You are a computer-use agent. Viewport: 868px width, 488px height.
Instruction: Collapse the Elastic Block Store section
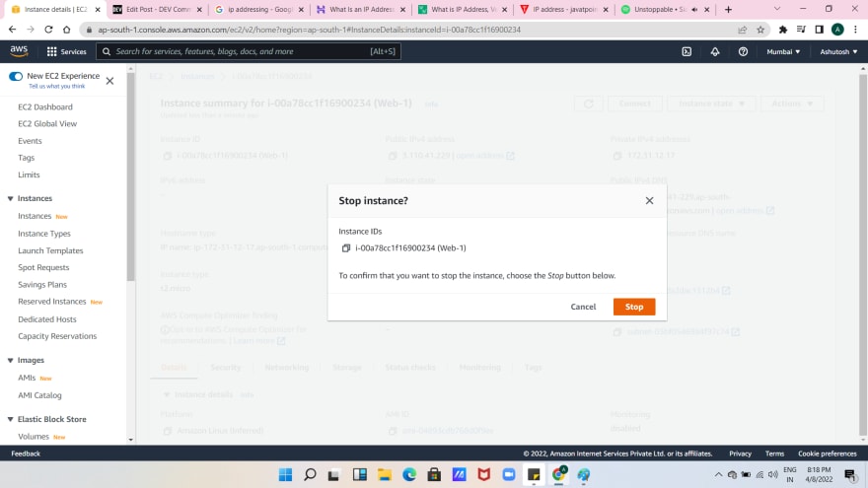point(10,419)
